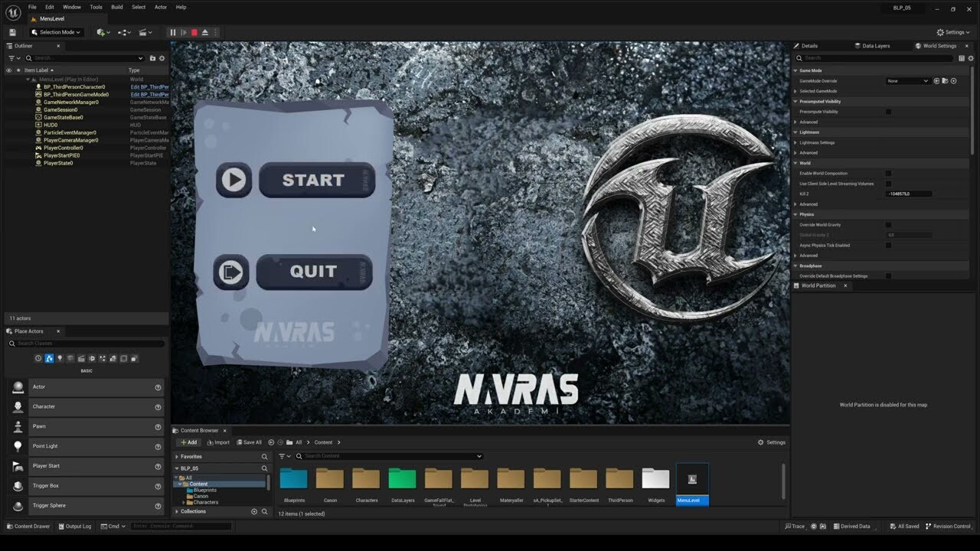980x551 pixels.
Task: Toggle Enable World Composition
Action: (x=887, y=173)
